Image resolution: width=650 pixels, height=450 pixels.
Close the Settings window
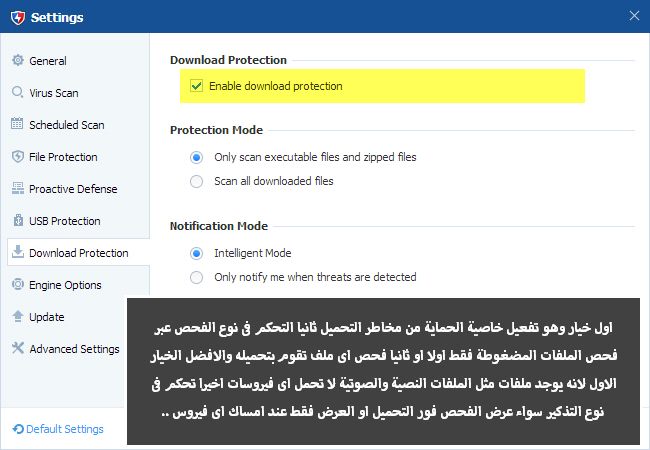[633, 16]
